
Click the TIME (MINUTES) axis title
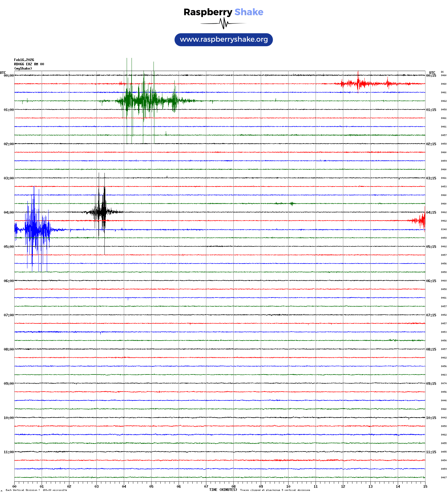223,490
